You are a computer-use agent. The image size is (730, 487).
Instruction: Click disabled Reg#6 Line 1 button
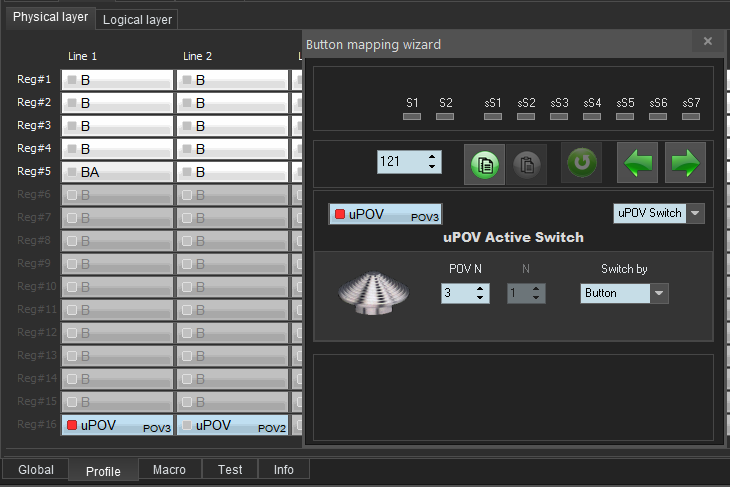coord(117,195)
